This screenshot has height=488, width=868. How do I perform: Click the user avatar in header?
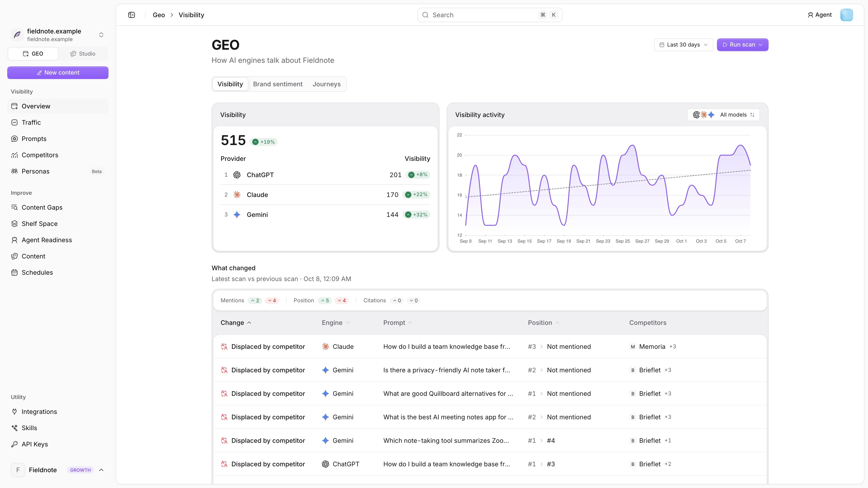pos(847,15)
